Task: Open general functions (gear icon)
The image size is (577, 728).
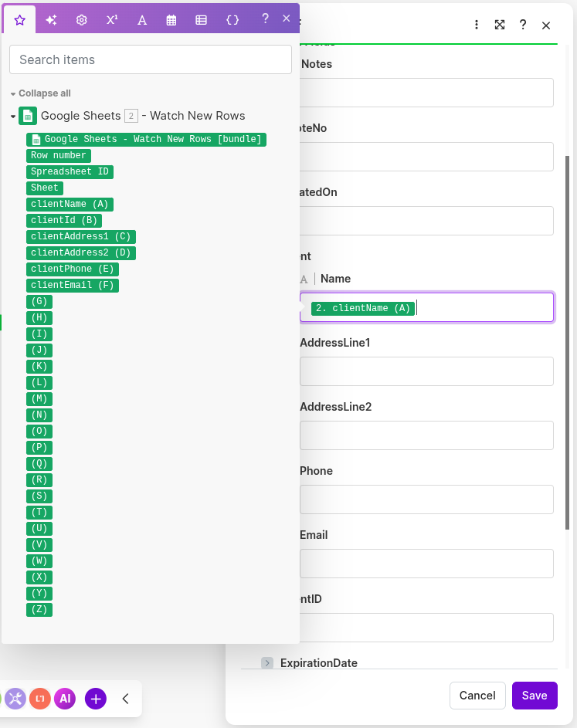Action: click(x=81, y=19)
